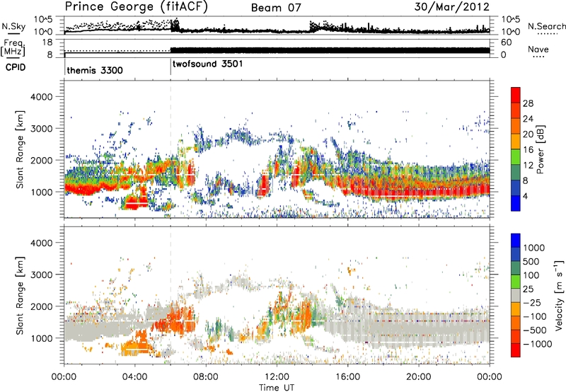Click the '12:00' time axis tick label
This screenshot has height=392, width=566.
(277, 377)
